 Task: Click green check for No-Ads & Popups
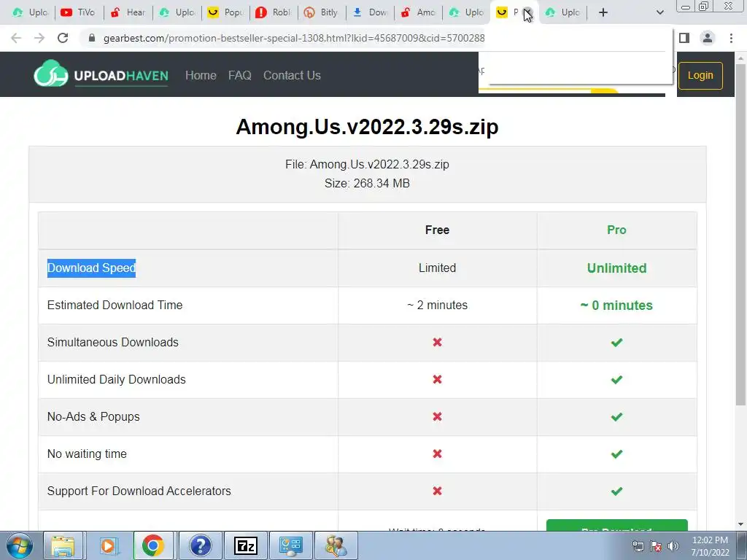(616, 416)
